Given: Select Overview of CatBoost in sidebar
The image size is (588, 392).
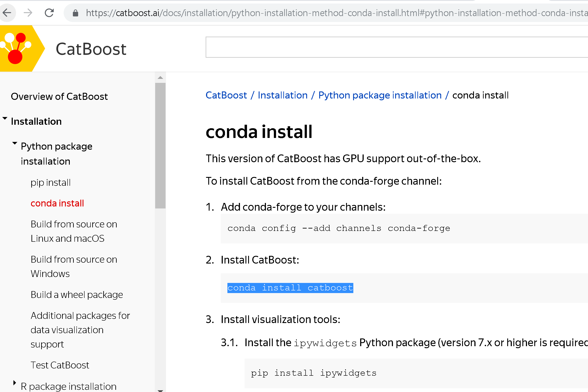Looking at the screenshot, I should point(59,97).
